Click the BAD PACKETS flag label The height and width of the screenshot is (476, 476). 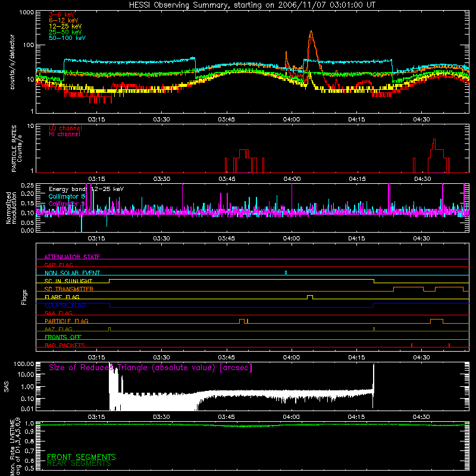[x=65, y=345]
